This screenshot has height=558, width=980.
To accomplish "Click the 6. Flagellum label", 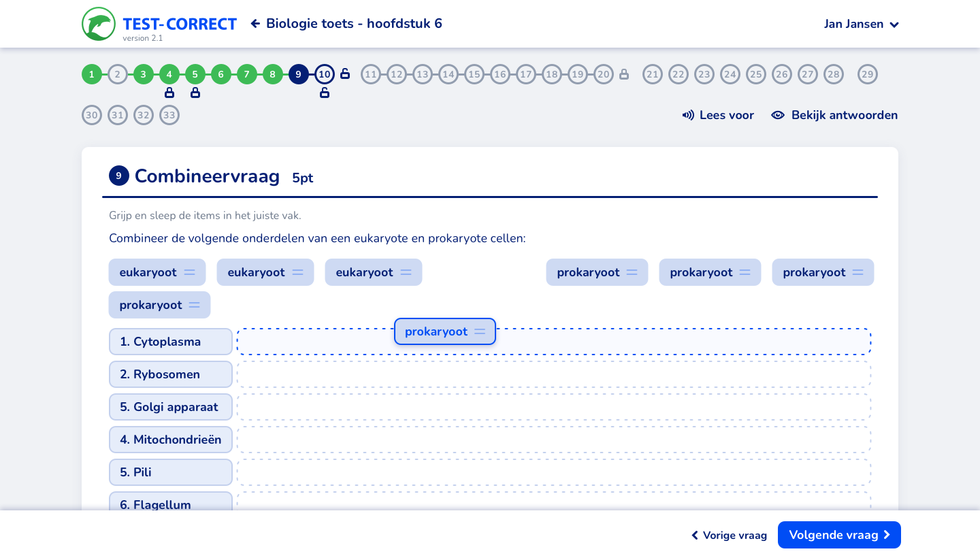I will click(x=171, y=502).
